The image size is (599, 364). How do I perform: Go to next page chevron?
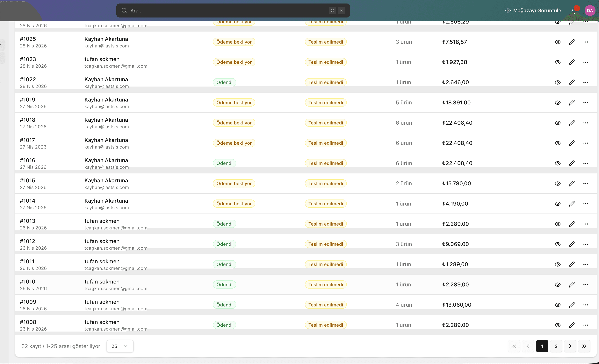(570, 346)
